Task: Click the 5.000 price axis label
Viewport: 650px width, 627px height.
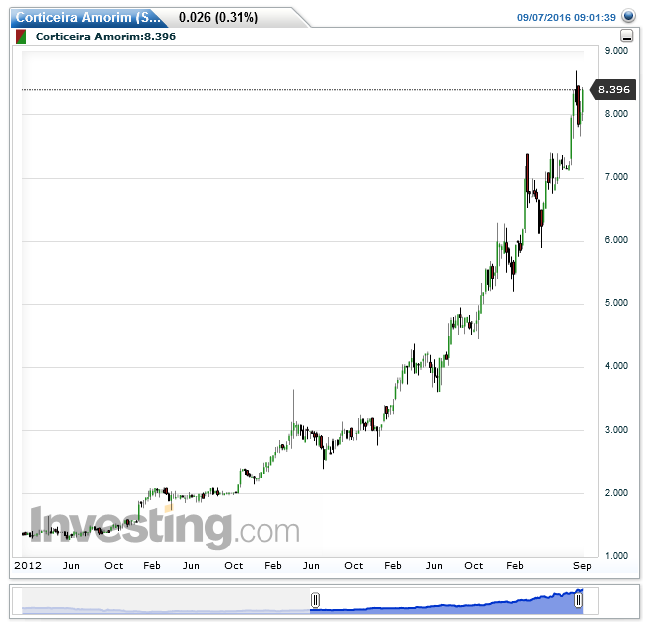Action: (x=616, y=303)
